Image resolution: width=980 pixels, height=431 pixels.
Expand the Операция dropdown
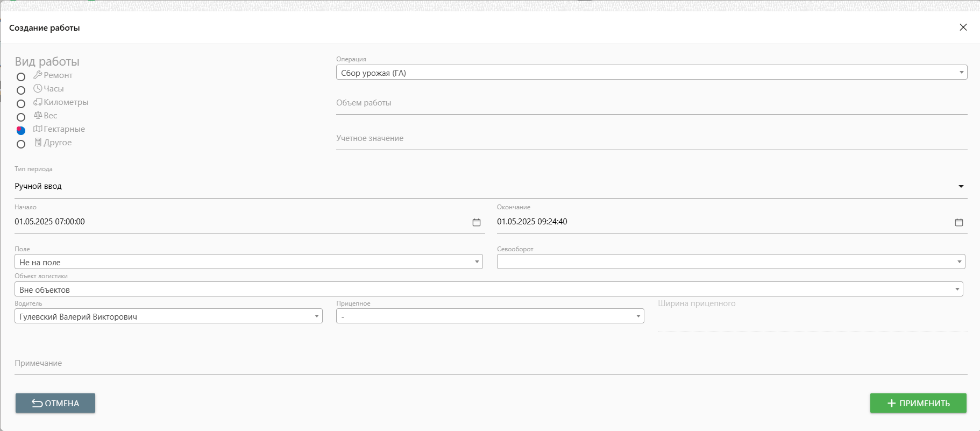961,73
